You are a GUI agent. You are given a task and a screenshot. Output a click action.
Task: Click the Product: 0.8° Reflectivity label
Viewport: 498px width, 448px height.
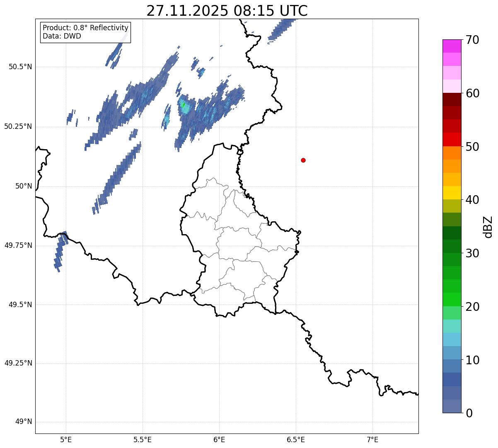[x=86, y=28]
